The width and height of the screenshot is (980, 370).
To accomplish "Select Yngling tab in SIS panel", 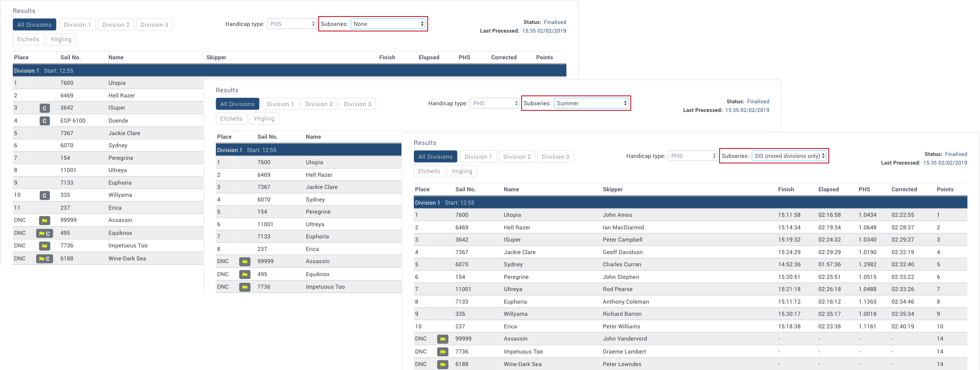I will click(462, 171).
